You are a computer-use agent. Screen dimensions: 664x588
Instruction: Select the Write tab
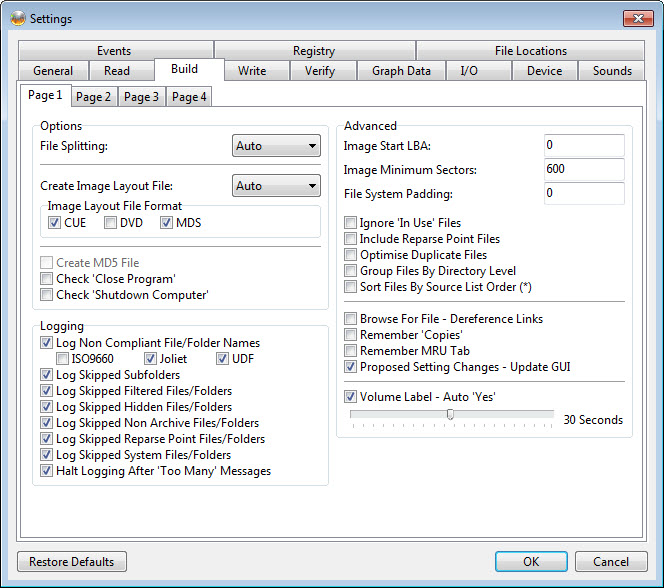(257, 71)
